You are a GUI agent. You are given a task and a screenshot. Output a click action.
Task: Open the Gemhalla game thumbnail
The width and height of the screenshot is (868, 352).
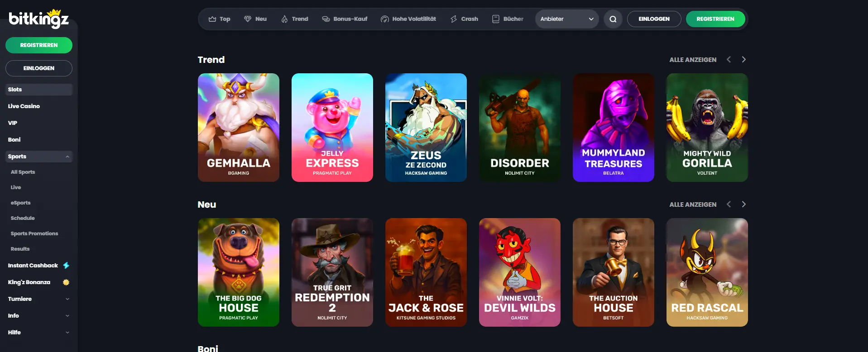point(239,128)
